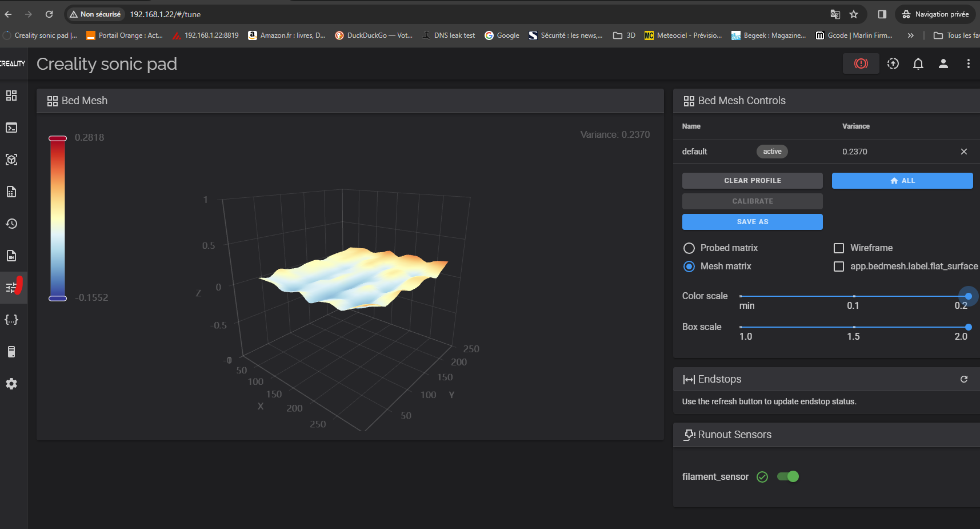Image resolution: width=980 pixels, height=529 pixels.
Task: Open the three-dot menu in header
Action: point(968,63)
